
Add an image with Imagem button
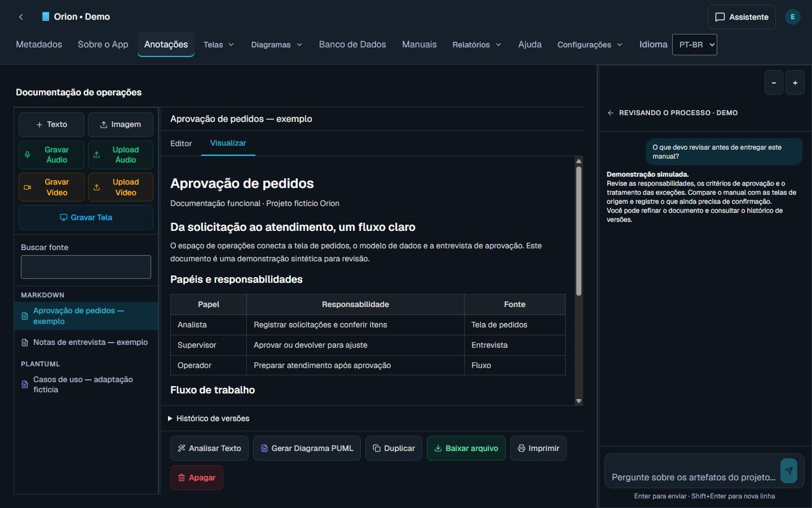[x=121, y=124]
